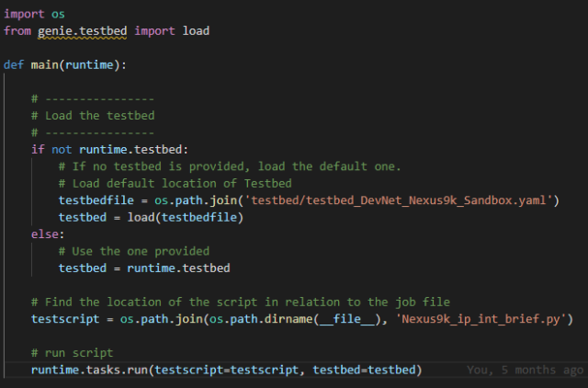Click the testbedfile variable being assigned
Viewport: 588px width, 388px height.
click(x=96, y=200)
